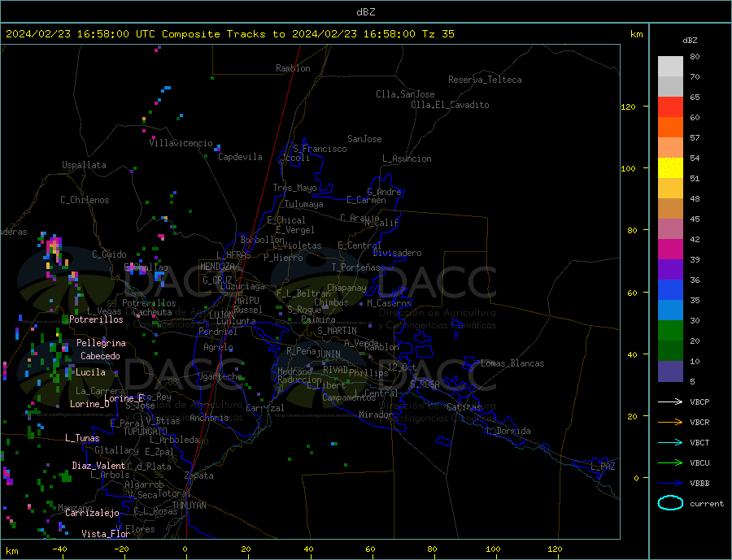The image size is (732, 560).
Task: Click the 'Villavicencio' place label
Action: click(181, 143)
